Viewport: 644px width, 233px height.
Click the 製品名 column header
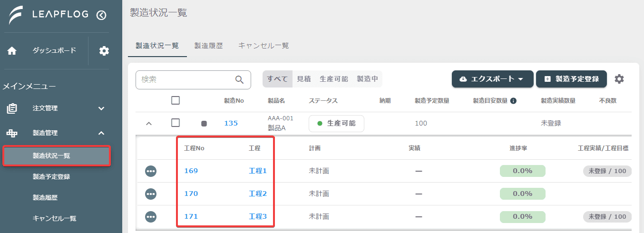pos(276,101)
